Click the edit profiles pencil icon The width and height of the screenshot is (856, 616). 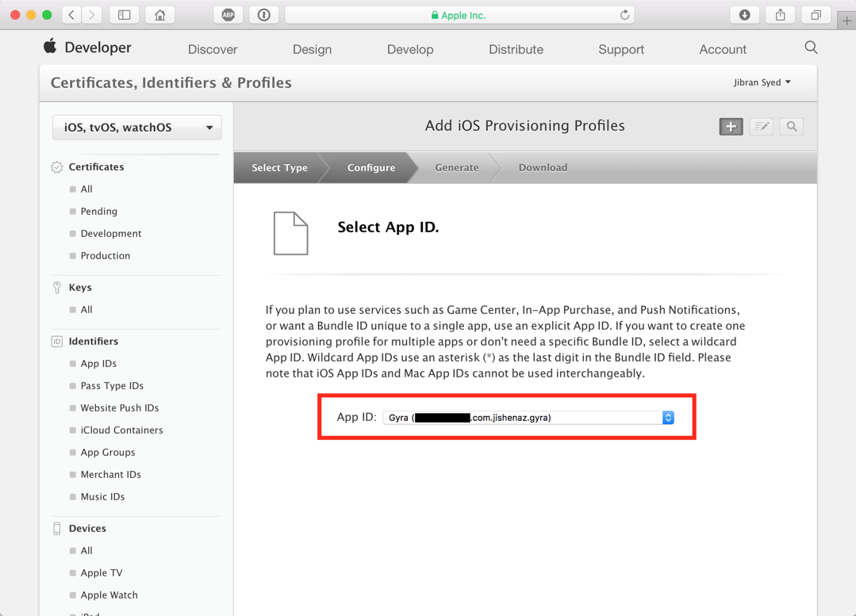[x=761, y=127]
